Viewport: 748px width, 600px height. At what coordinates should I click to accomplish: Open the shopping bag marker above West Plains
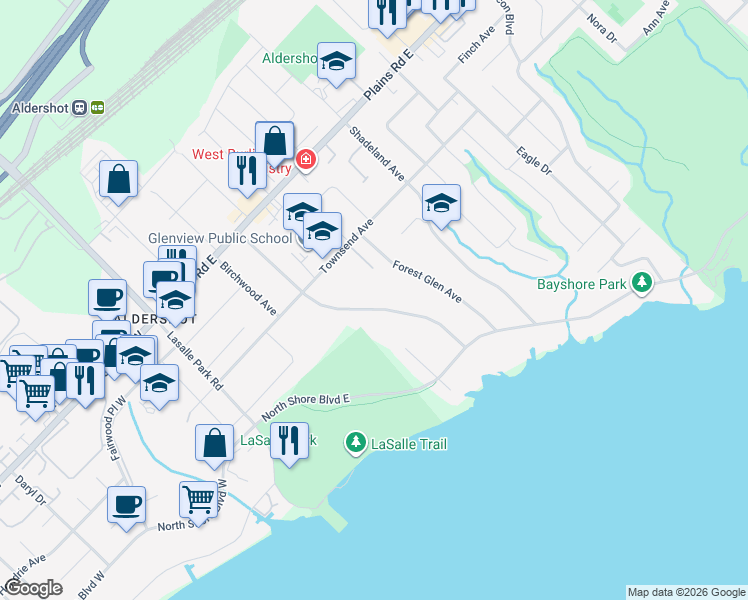pyautogui.click(x=274, y=140)
